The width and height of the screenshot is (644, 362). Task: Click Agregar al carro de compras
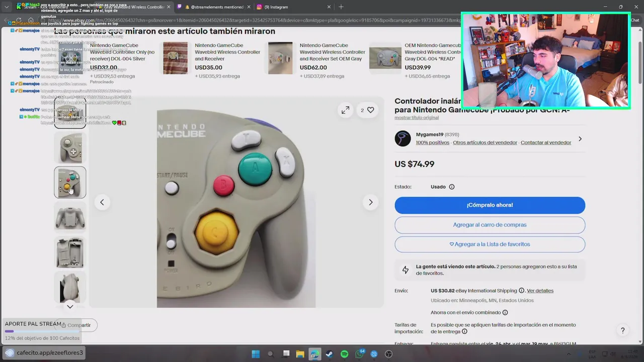pyautogui.click(x=490, y=225)
